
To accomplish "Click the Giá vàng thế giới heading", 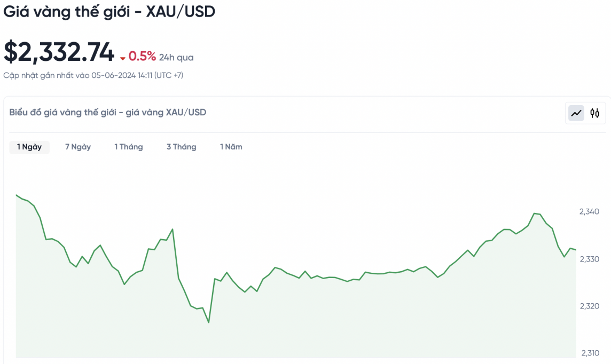I will click(109, 12).
